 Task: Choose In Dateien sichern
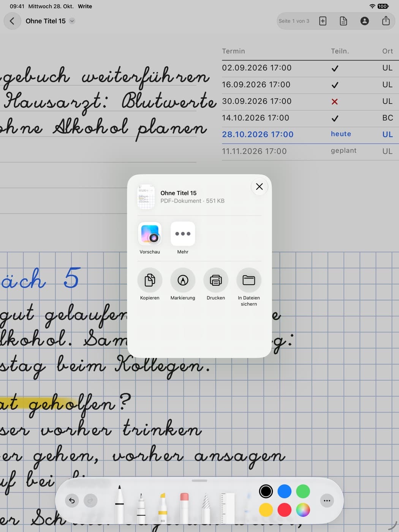point(249,287)
